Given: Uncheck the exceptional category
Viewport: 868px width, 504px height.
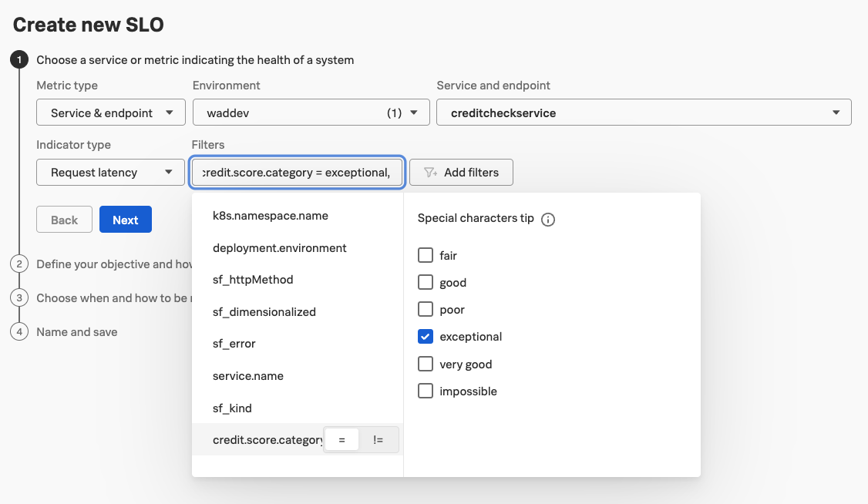Looking at the screenshot, I should (425, 336).
